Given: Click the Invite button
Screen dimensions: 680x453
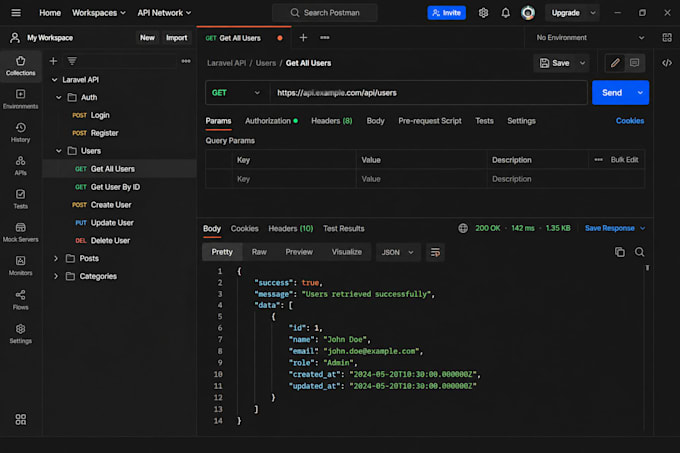Looking at the screenshot, I should [447, 13].
